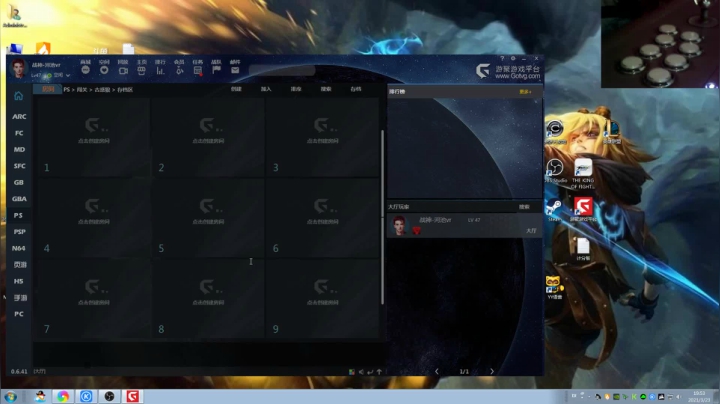Open the YY语音 desktop shortcut
Screen dimensions: 720x404
coord(555,288)
